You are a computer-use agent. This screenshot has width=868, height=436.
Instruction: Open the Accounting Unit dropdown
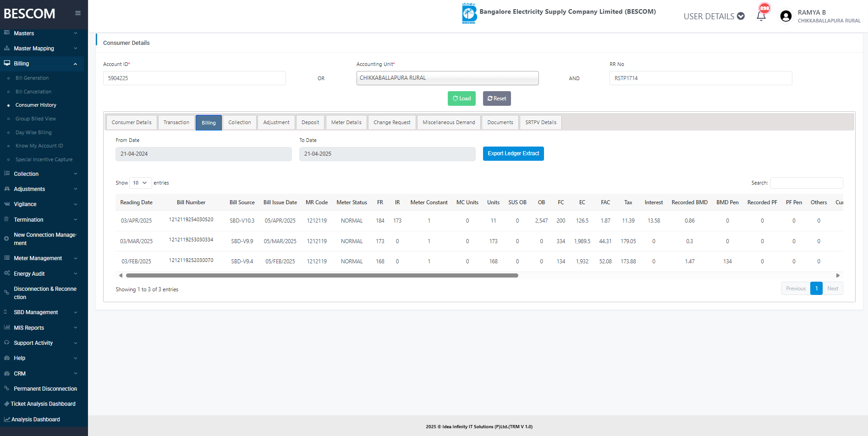(447, 78)
